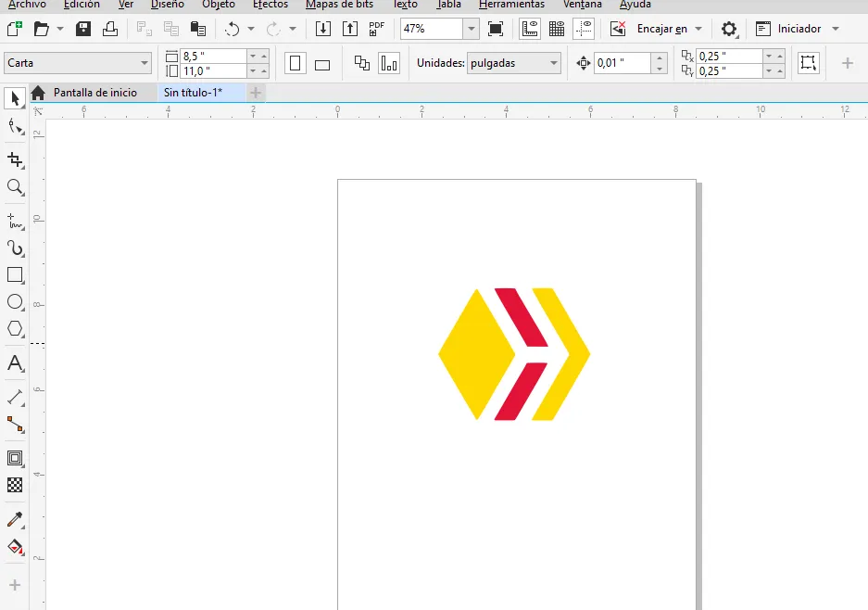The height and width of the screenshot is (610, 868).
Task: Paste from clipboard icon
Action: pyautogui.click(x=198, y=29)
